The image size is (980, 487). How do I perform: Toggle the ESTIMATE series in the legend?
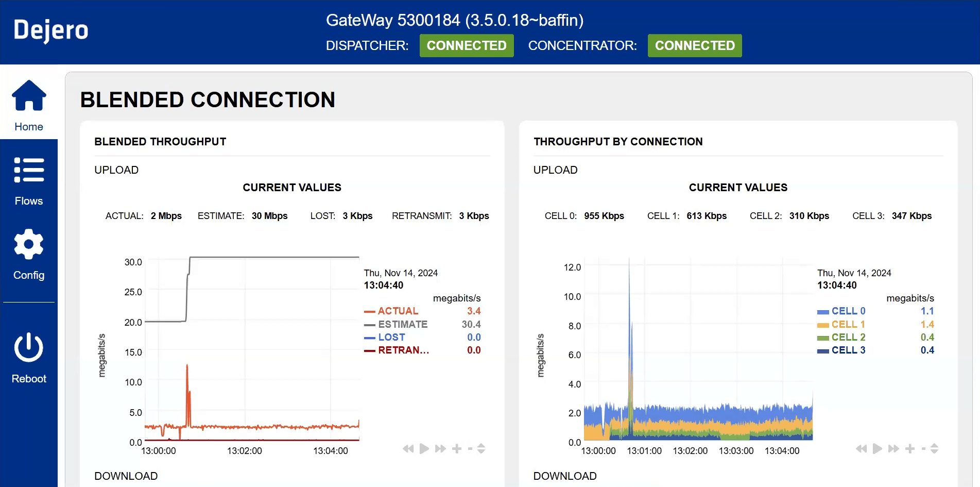pos(402,324)
